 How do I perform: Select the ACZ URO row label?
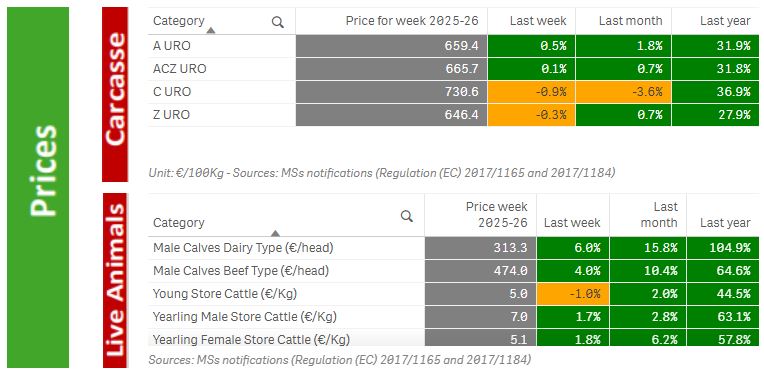tap(180, 69)
